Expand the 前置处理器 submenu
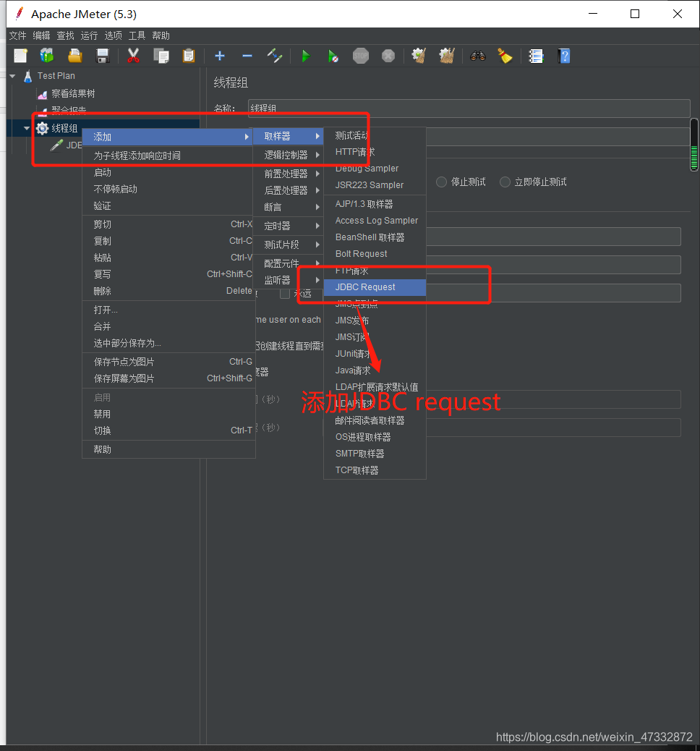The image size is (700, 751). 289,174
